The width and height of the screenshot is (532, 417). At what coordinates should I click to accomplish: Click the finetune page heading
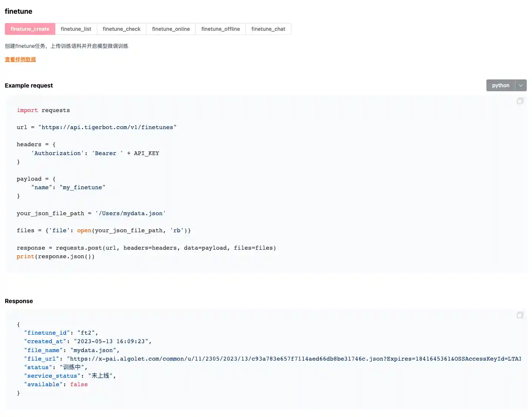coord(18,11)
